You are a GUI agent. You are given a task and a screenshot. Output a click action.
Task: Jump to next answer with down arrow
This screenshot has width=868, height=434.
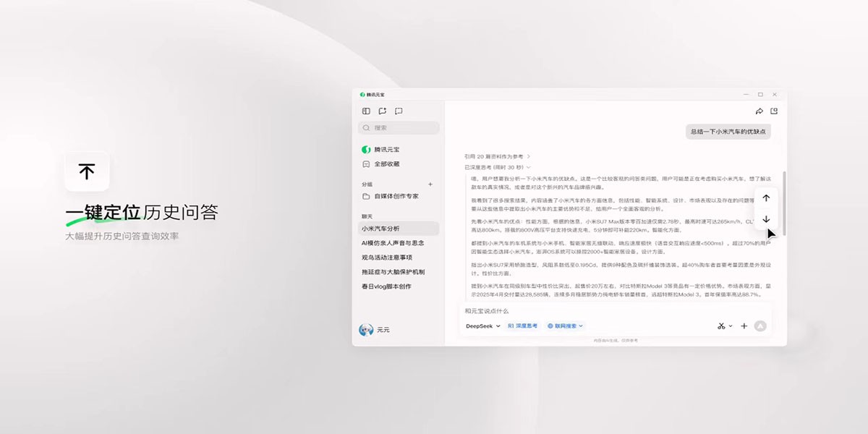766,219
